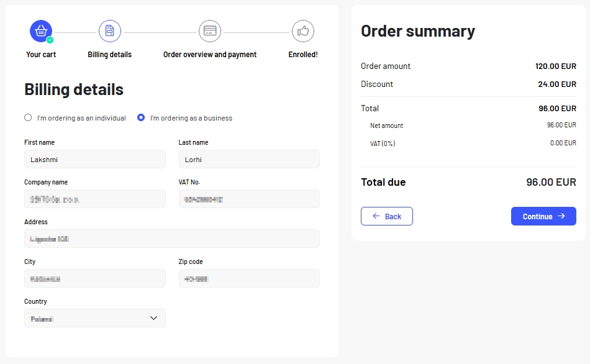Click the VAT No. input field
The image size is (590, 364).
pos(249,199)
